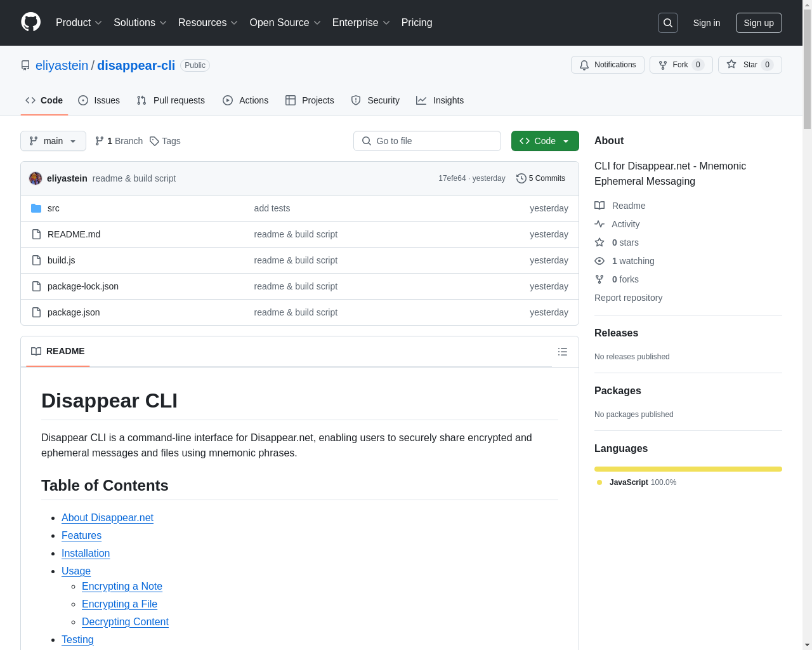Viewport: 812px width, 650px height.
Task: Open the Pricing page
Action: [x=417, y=23]
